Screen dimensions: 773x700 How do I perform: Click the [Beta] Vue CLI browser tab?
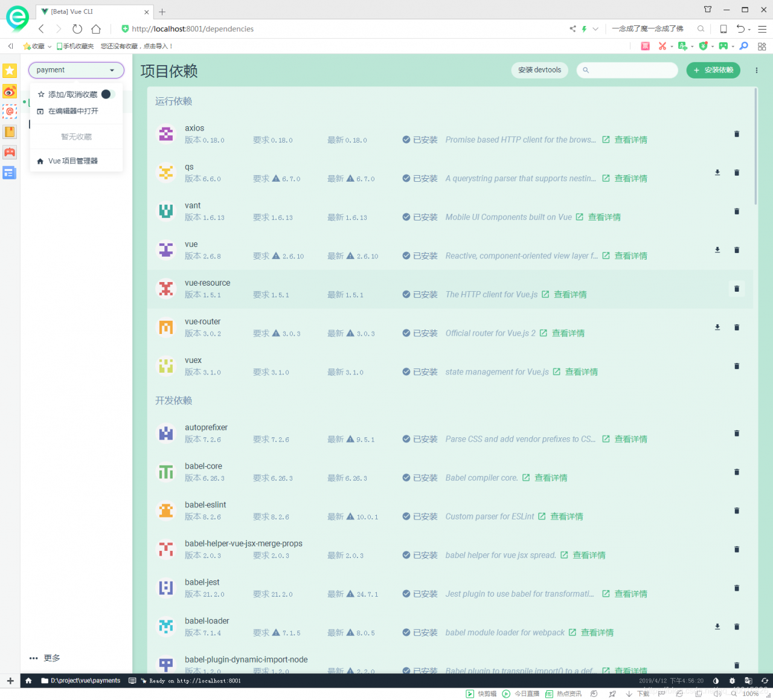pos(94,11)
